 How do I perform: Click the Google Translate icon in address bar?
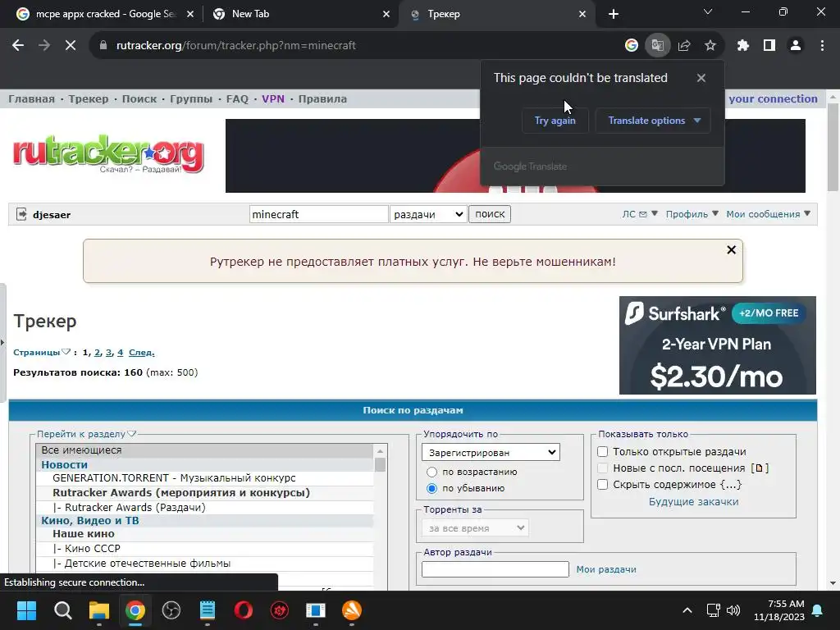pyautogui.click(x=657, y=46)
